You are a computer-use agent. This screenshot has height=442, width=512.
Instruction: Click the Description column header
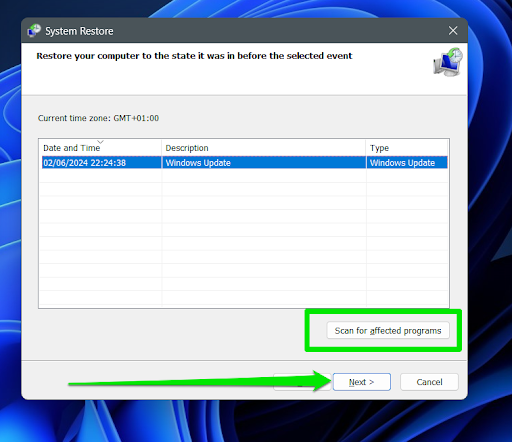pyautogui.click(x=263, y=148)
